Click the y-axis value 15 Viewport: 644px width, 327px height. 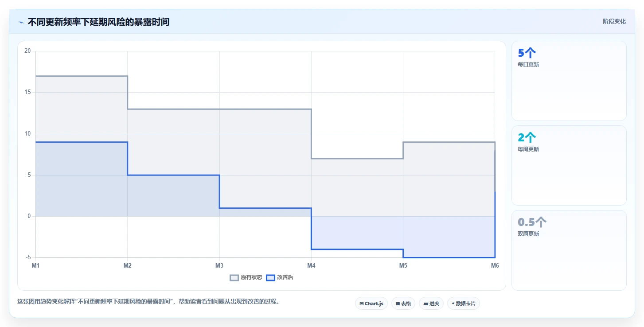point(27,92)
